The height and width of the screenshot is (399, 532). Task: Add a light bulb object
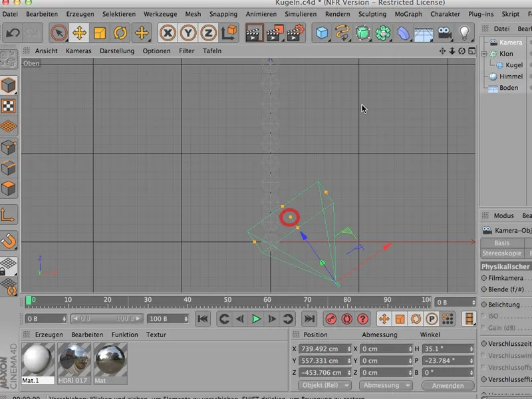click(x=464, y=33)
